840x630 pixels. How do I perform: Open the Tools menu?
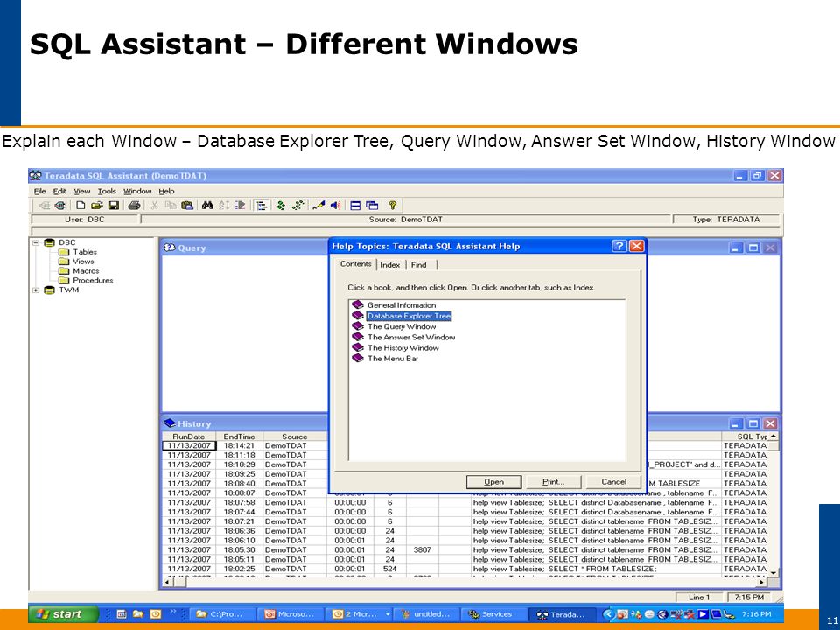click(x=107, y=192)
